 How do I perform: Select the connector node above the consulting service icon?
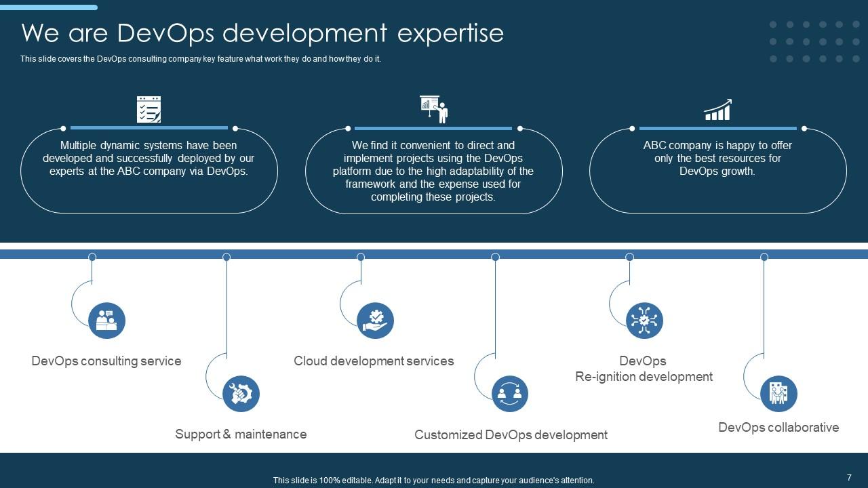[91, 257]
